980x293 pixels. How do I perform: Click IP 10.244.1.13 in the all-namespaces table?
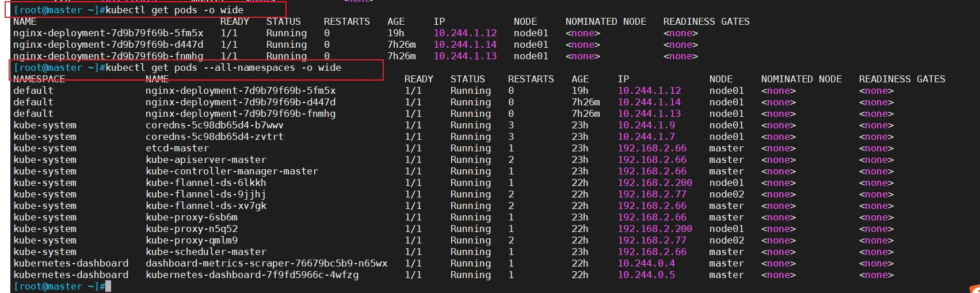pos(649,113)
